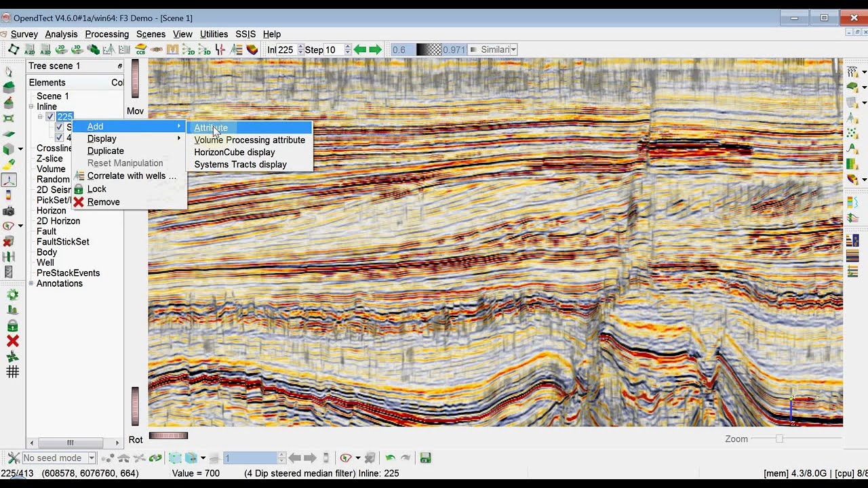
Task: Adjust the Zoom slider handle
Action: (779, 439)
